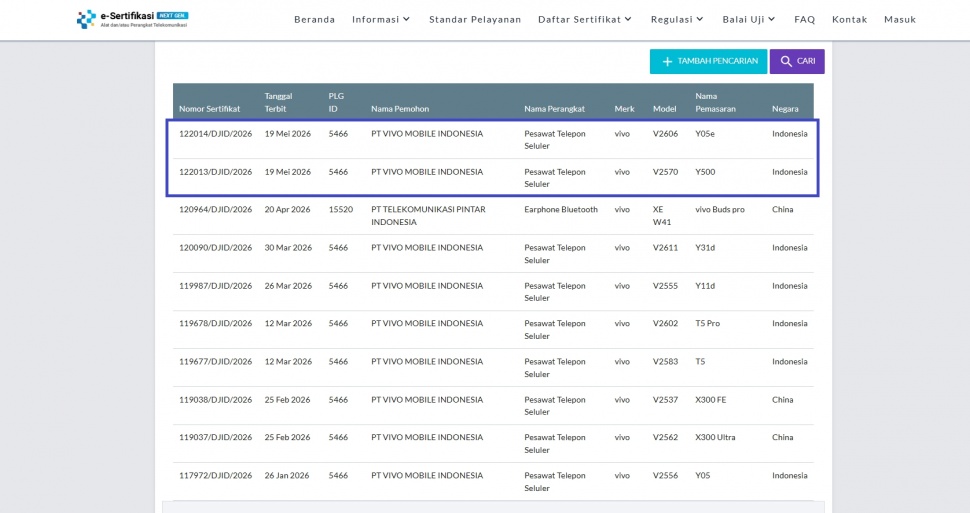Click model number V2602
Viewport: 970px width, 513px height.
click(x=665, y=324)
